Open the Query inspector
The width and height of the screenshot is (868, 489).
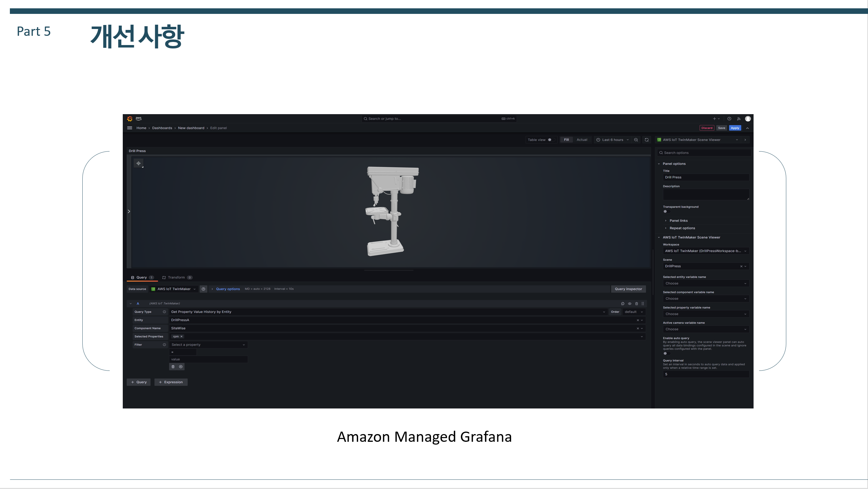tap(628, 289)
